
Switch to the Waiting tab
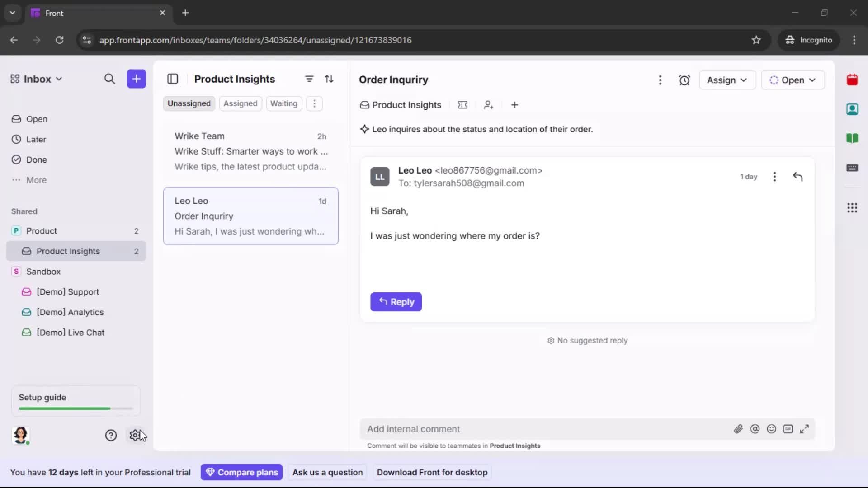coord(283,103)
